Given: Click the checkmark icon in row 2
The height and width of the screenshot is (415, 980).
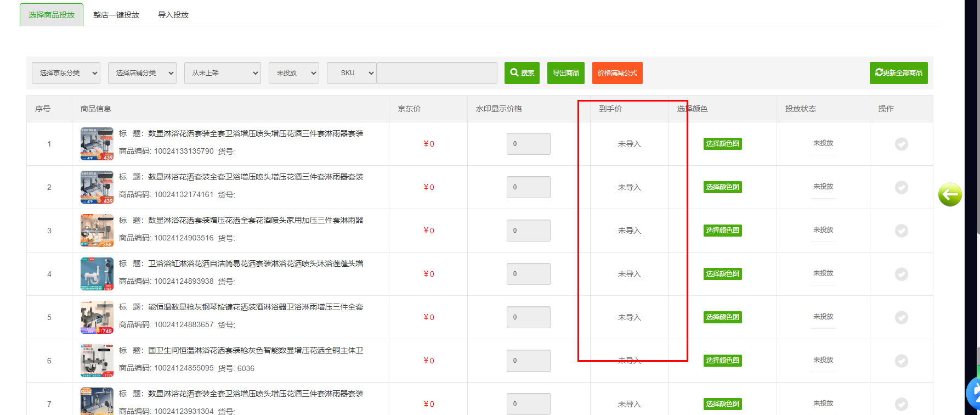Looking at the screenshot, I should point(901,187).
